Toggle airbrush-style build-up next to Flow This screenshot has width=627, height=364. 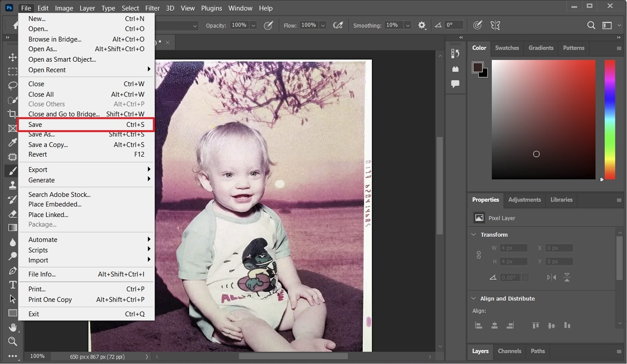coord(338,25)
